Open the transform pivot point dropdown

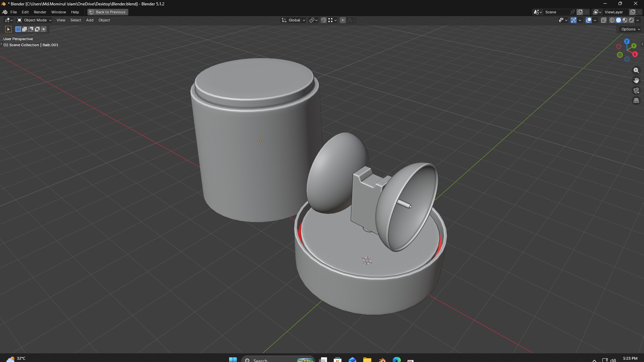pos(313,20)
